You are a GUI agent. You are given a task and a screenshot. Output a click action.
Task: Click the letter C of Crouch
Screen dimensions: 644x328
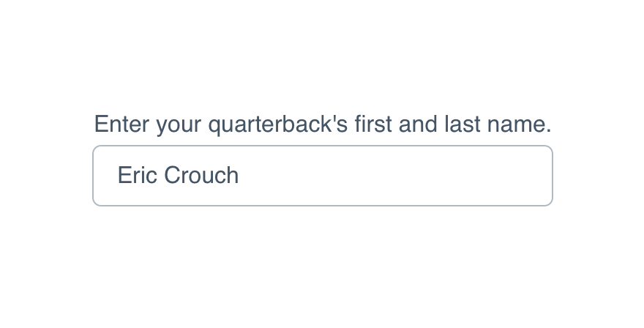coord(172,175)
